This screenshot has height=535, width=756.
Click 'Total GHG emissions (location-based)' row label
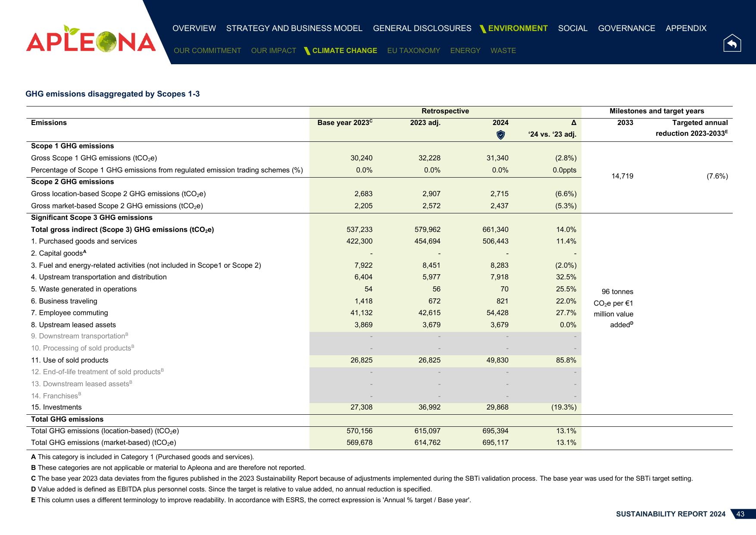click(105, 431)
